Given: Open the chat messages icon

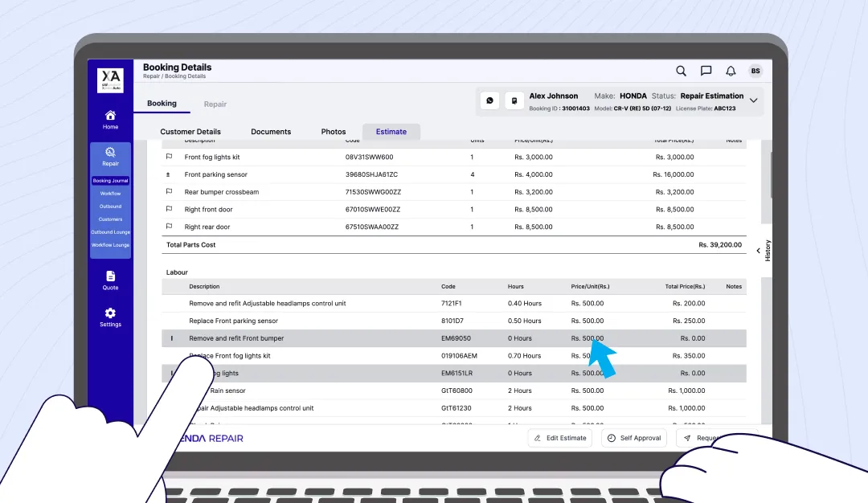Looking at the screenshot, I should click(706, 71).
